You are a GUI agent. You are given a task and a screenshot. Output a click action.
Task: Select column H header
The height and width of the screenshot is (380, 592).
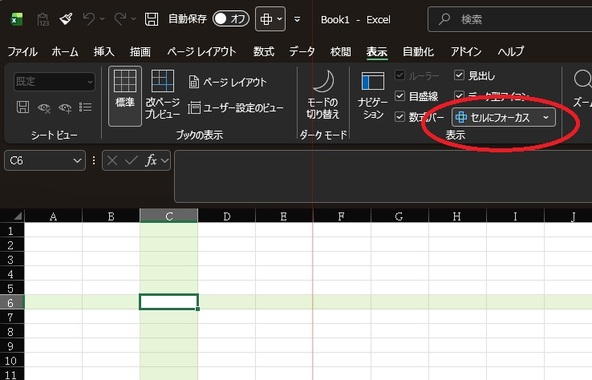tap(457, 216)
